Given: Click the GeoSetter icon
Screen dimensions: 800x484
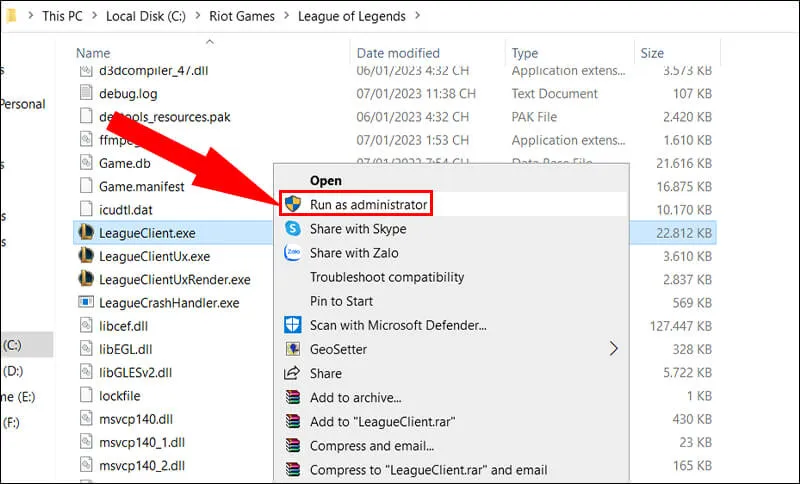Looking at the screenshot, I should pos(293,349).
